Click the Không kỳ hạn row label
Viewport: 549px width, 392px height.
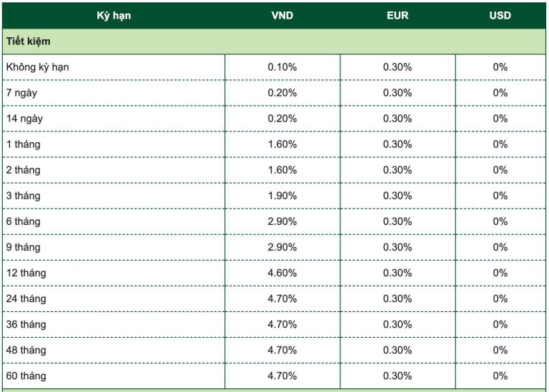(x=37, y=67)
